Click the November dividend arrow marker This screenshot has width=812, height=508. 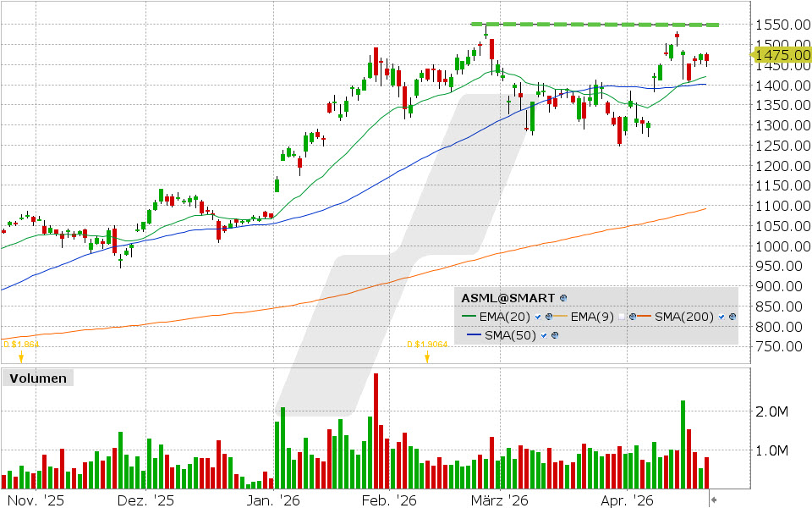tap(21, 357)
